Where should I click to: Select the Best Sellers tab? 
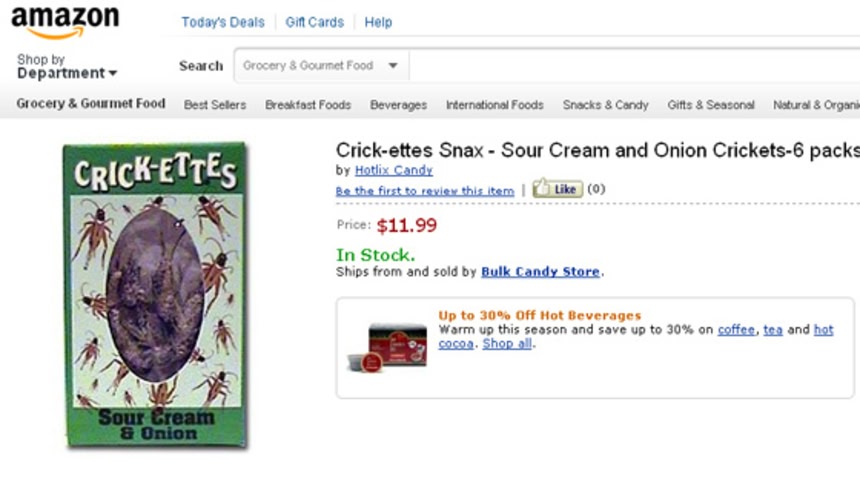coord(215,105)
